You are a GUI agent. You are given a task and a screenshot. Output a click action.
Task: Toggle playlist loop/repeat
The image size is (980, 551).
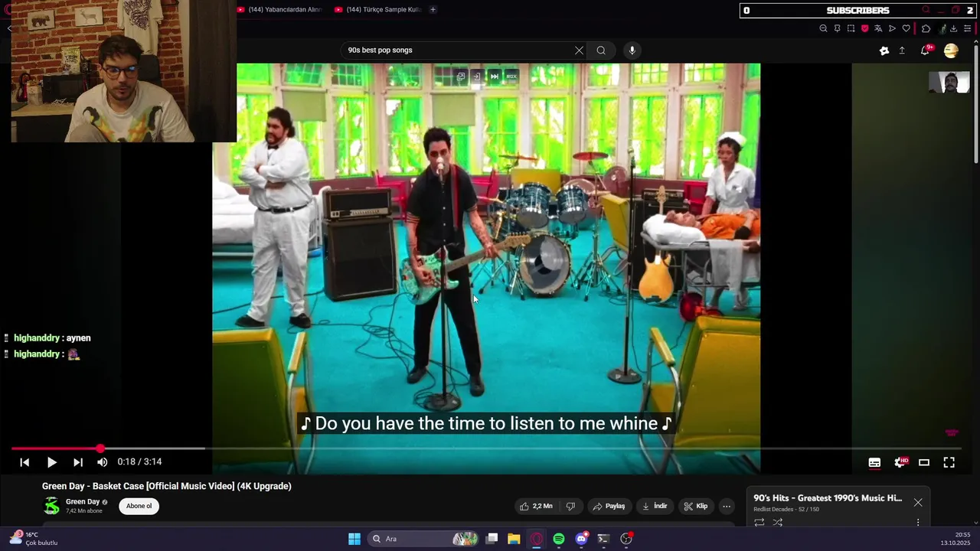coord(759,523)
